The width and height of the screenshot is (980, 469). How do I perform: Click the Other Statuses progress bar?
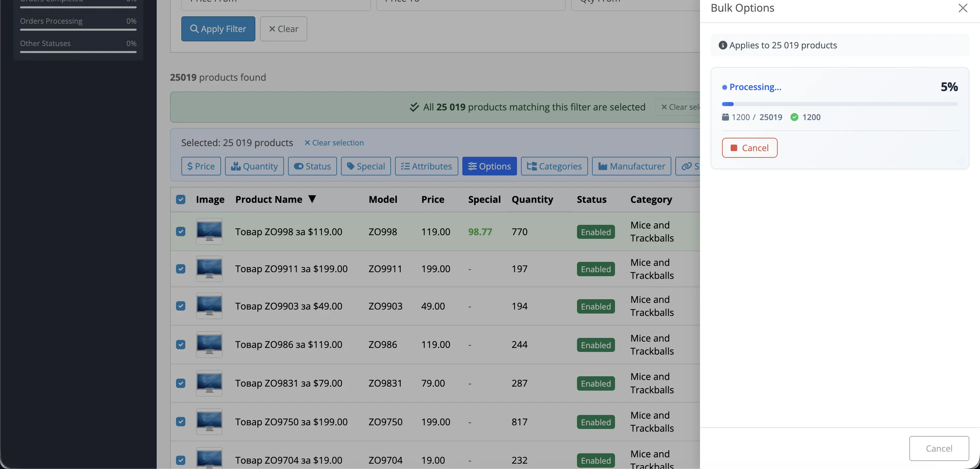click(x=78, y=52)
